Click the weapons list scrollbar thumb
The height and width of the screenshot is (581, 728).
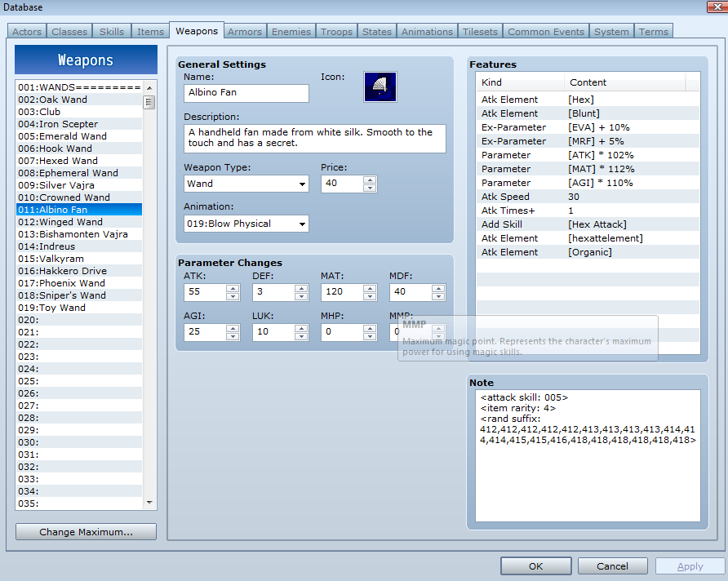point(149,102)
